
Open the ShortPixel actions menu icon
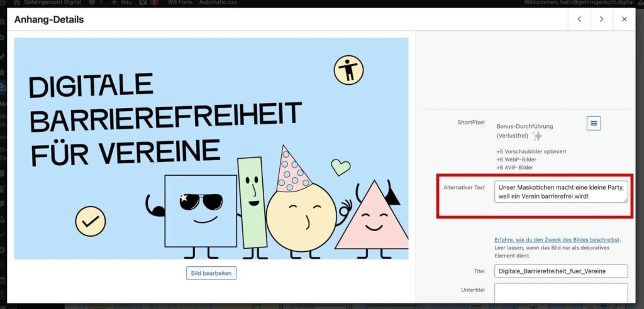coord(594,123)
